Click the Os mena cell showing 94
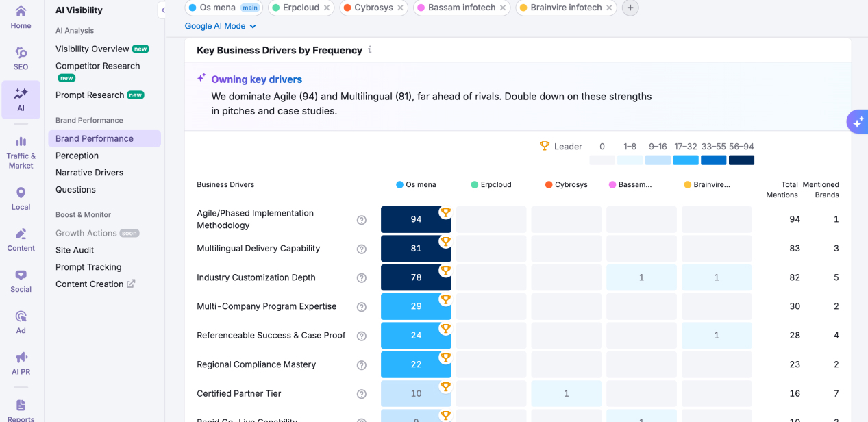 pos(416,220)
